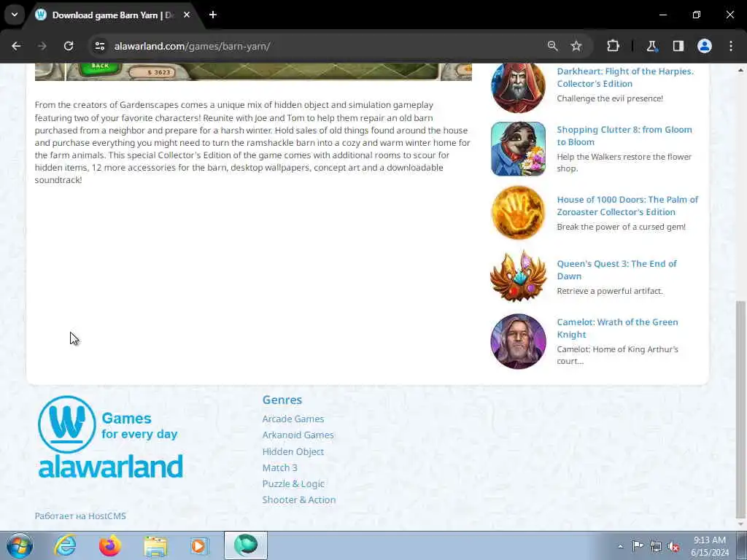The width and height of the screenshot is (747, 560).
Task: Toggle the browser side panel
Action: (x=678, y=46)
